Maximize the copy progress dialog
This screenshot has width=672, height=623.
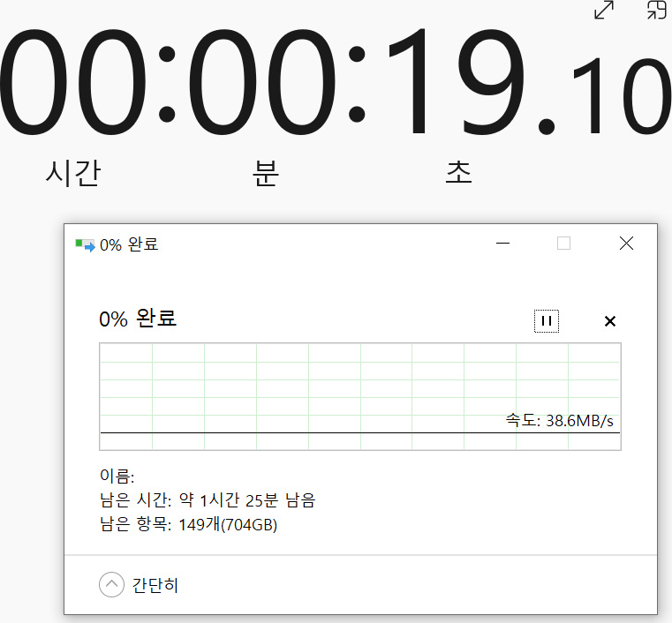click(x=563, y=244)
